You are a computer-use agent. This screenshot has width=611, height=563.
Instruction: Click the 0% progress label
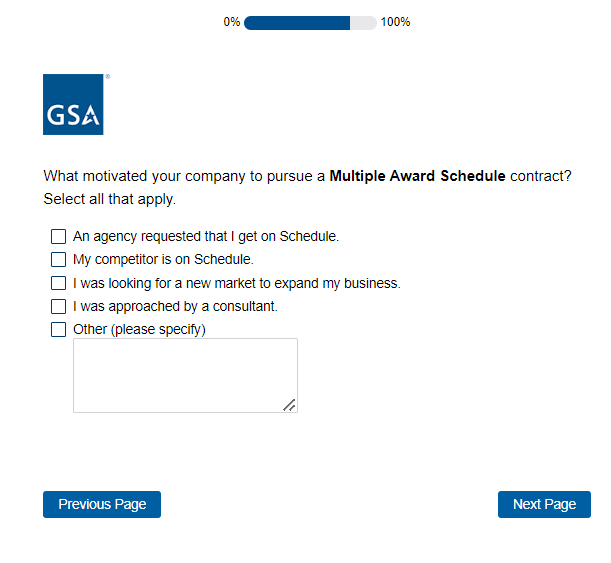[232, 22]
